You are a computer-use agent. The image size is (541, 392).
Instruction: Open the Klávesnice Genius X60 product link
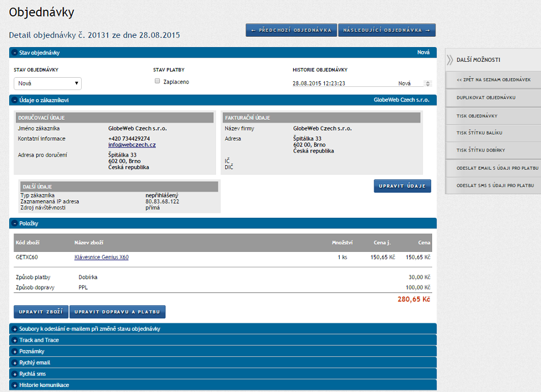pyautogui.click(x=102, y=258)
